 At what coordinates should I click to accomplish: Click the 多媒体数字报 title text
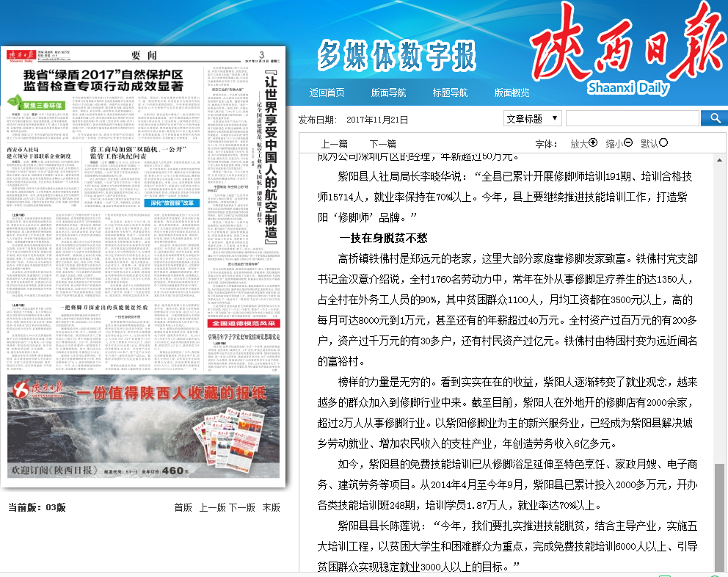point(397,55)
